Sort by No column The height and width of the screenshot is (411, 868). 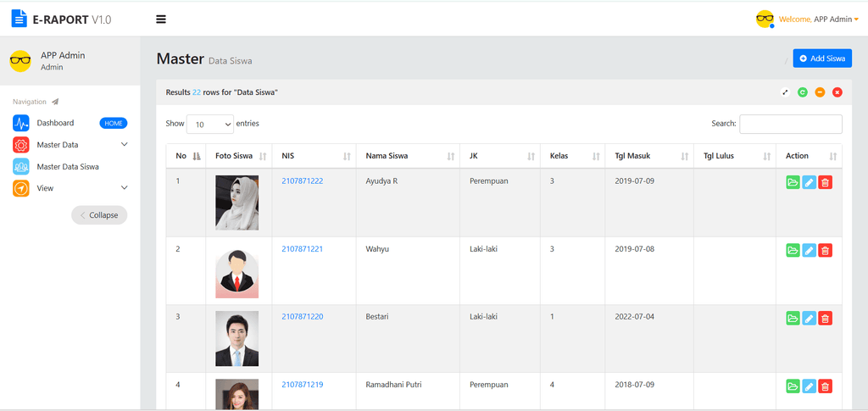tap(186, 156)
